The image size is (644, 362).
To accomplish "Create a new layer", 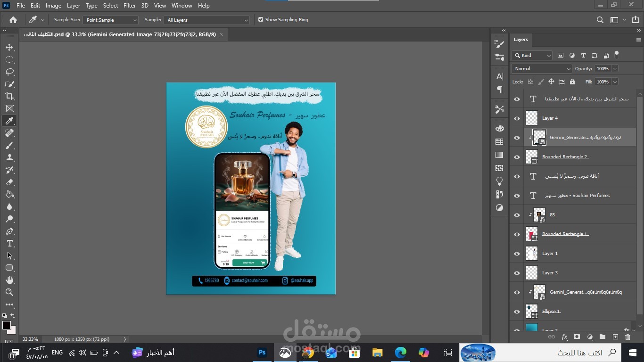I will coord(615,337).
